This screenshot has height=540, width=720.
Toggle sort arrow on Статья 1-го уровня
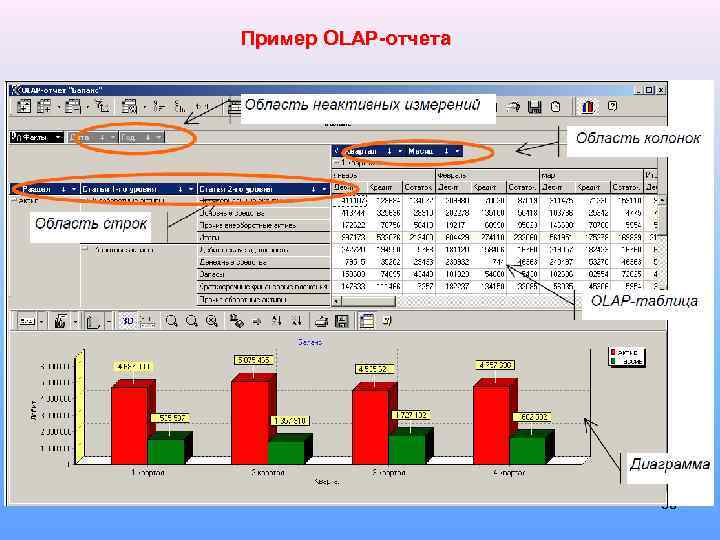coord(180,189)
